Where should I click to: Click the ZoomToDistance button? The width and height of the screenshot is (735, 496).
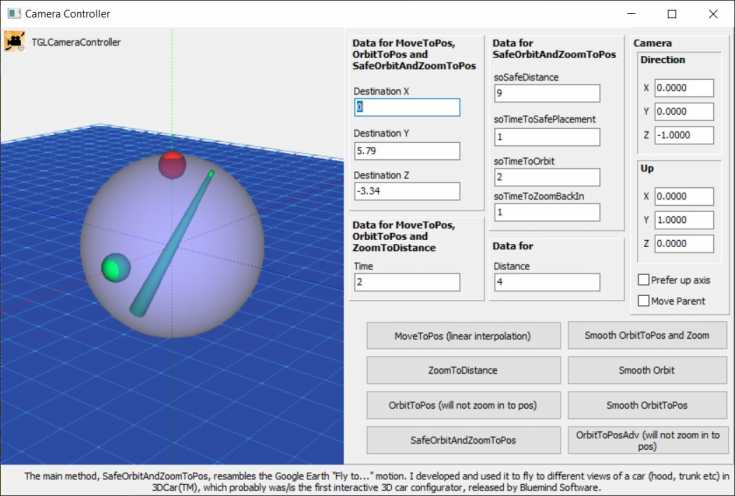463,371
